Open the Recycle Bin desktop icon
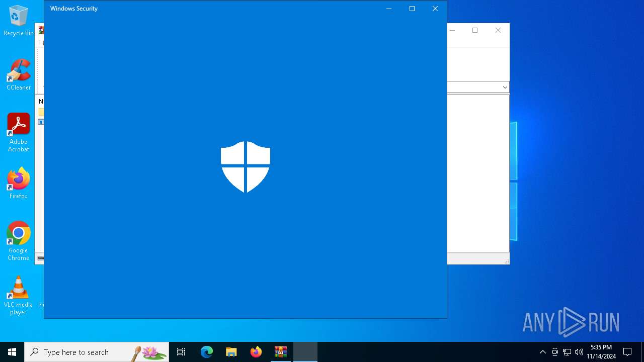 click(x=19, y=21)
